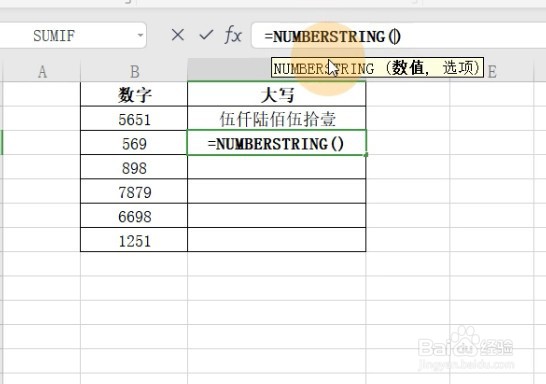Select cell containing 6698
546x384 pixels.
pos(134,216)
